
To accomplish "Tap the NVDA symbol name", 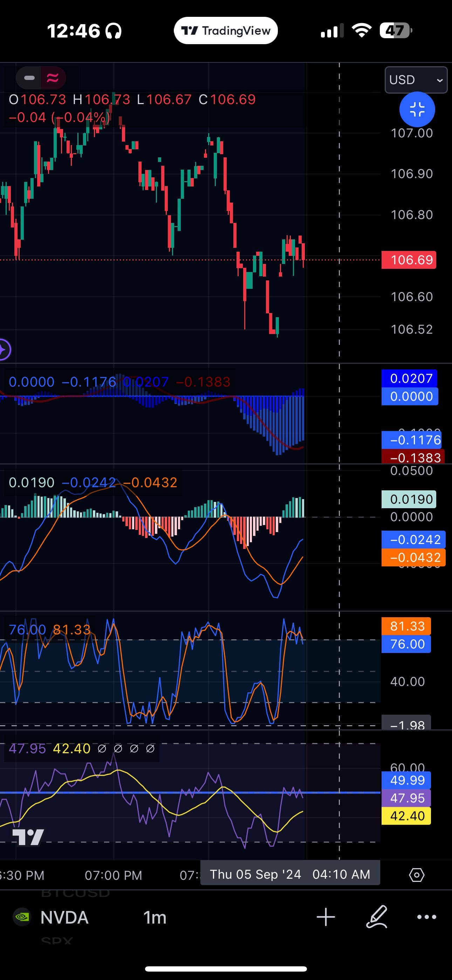I will [64, 918].
